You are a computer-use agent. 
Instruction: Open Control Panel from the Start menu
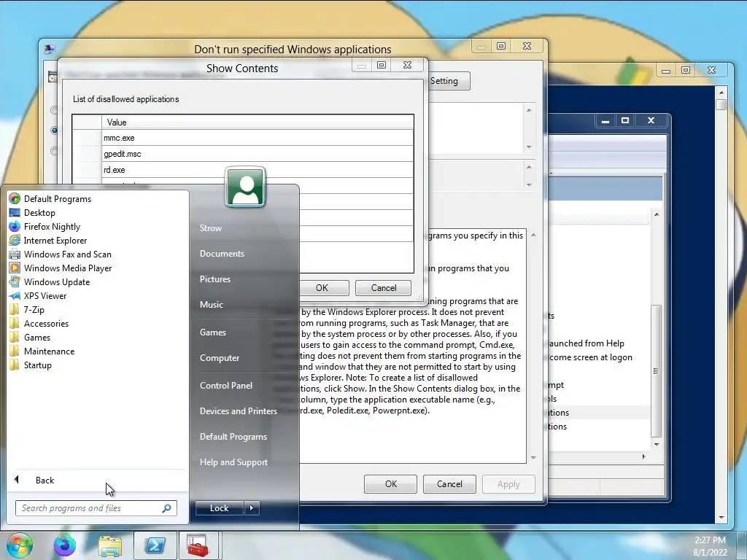(x=226, y=385)
